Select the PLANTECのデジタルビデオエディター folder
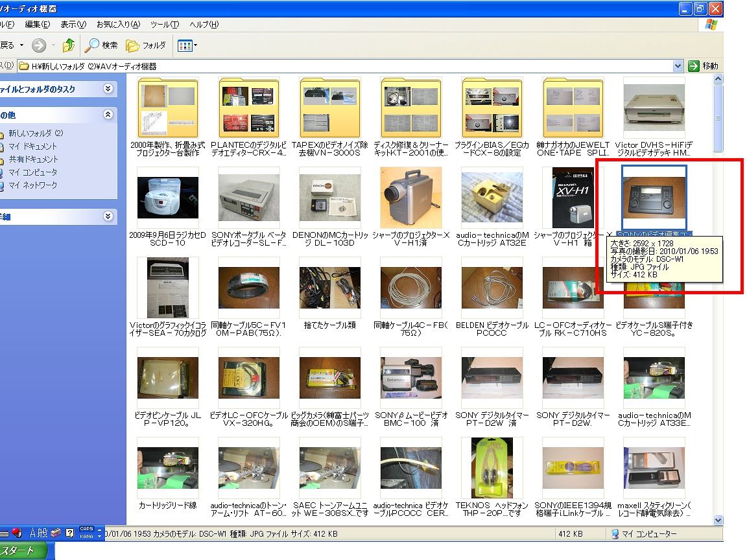The height and width of the screenshot is (560, 747). coord(249,108)
